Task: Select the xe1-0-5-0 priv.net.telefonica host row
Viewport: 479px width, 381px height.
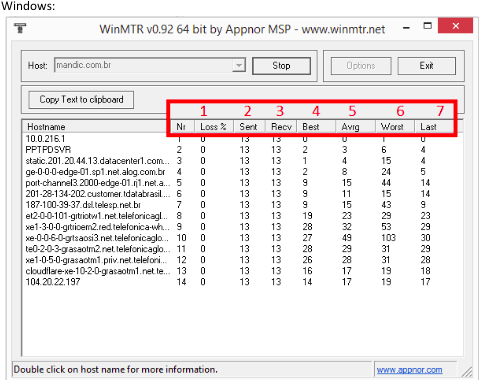Action: click(x=242, y=260)
